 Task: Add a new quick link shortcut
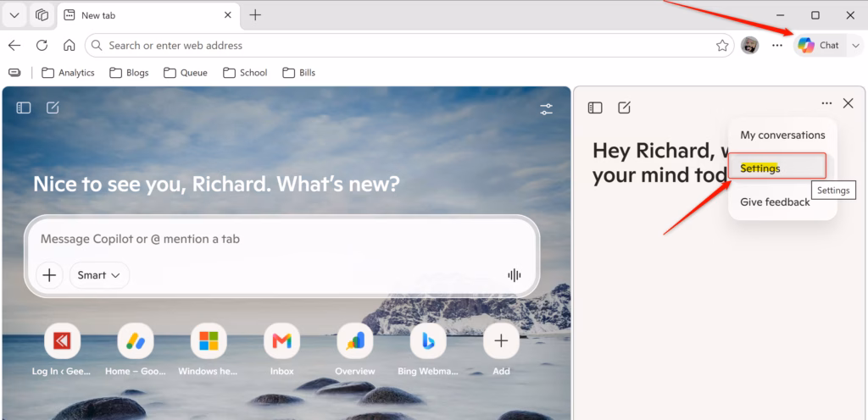501,349
